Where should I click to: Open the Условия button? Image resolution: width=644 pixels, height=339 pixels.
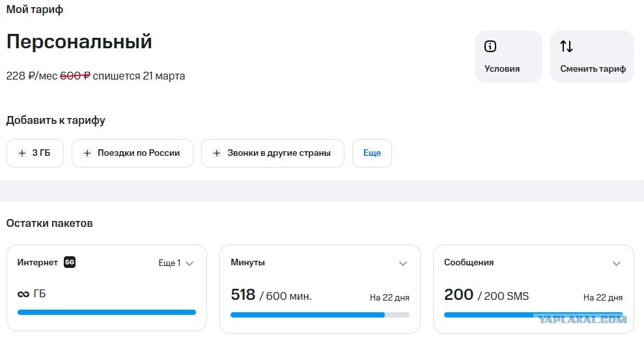(x=509, y=56)
